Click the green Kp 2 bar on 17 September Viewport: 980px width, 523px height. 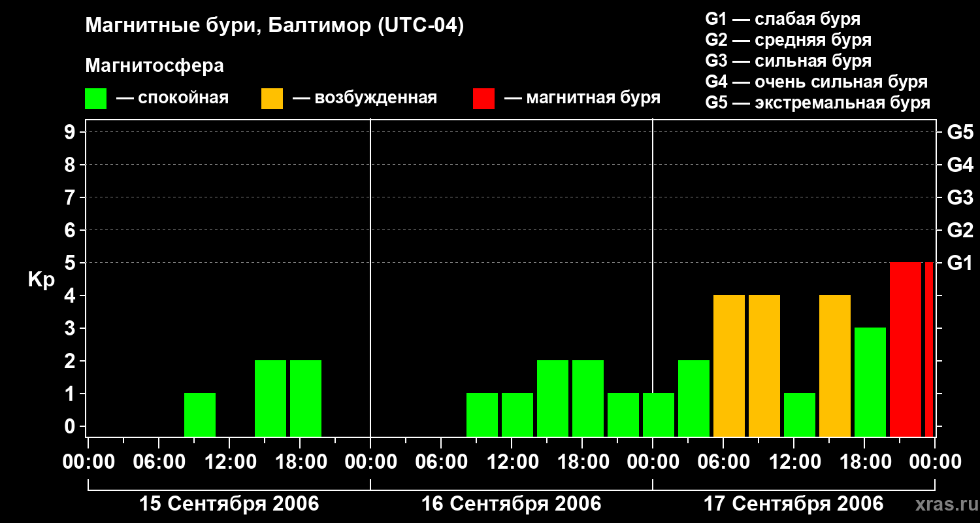click(694, 399)
